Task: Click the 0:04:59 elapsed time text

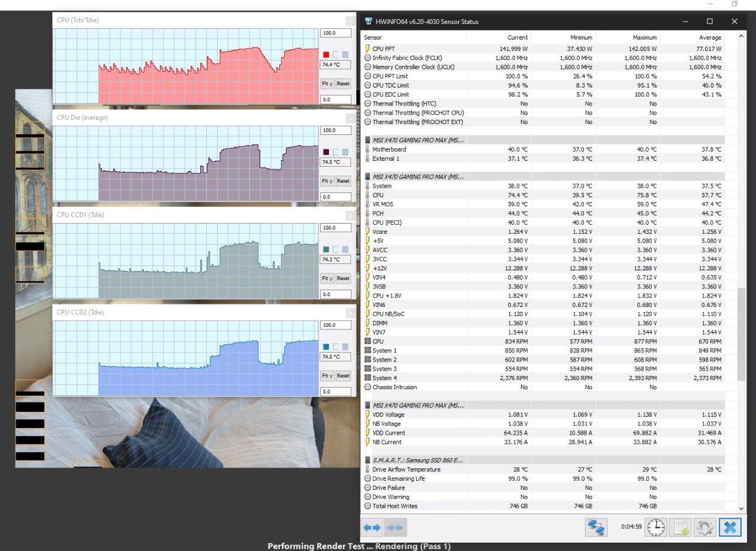Action: point(631,528)
